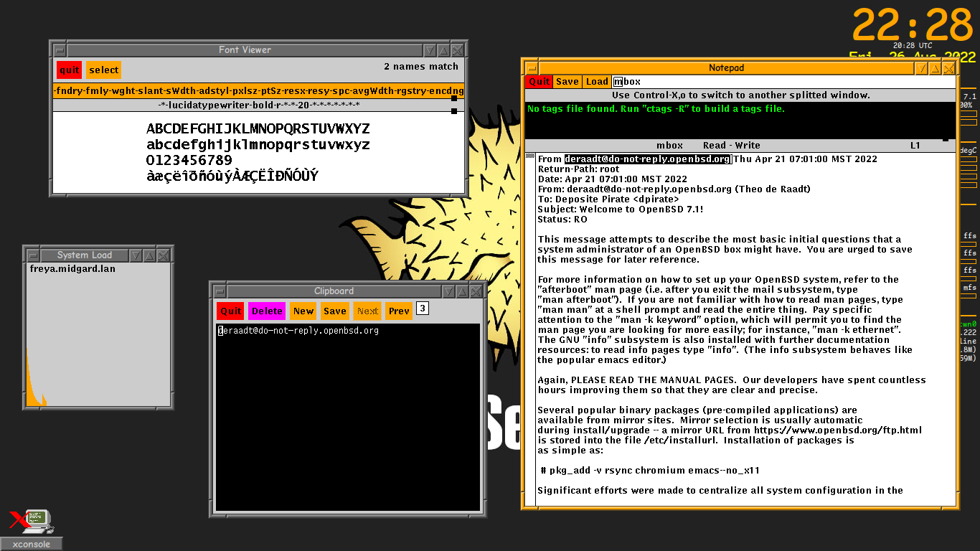This screenshot has width=980, height=551.
Task: Click the New button in Clipboard
Action: 303,311
